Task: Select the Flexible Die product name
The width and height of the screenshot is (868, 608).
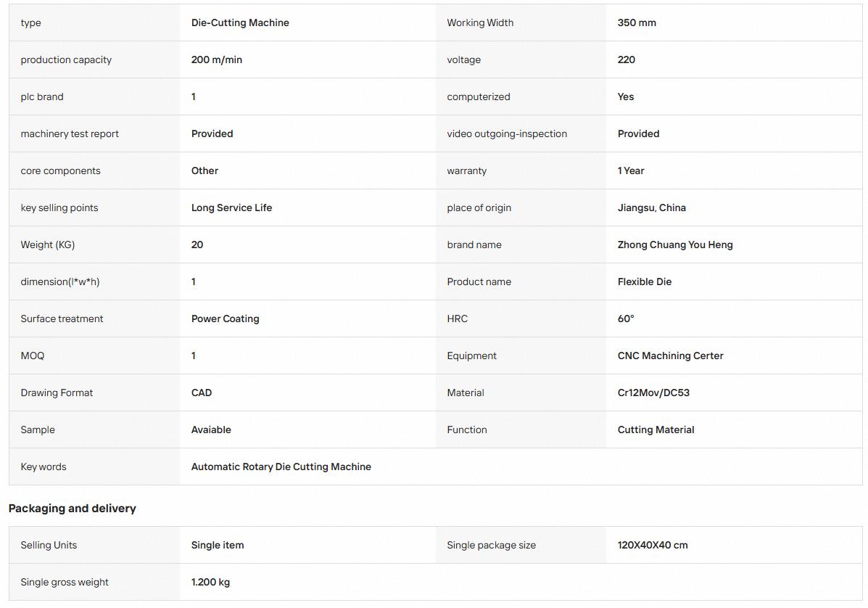Action: point(645,282)
